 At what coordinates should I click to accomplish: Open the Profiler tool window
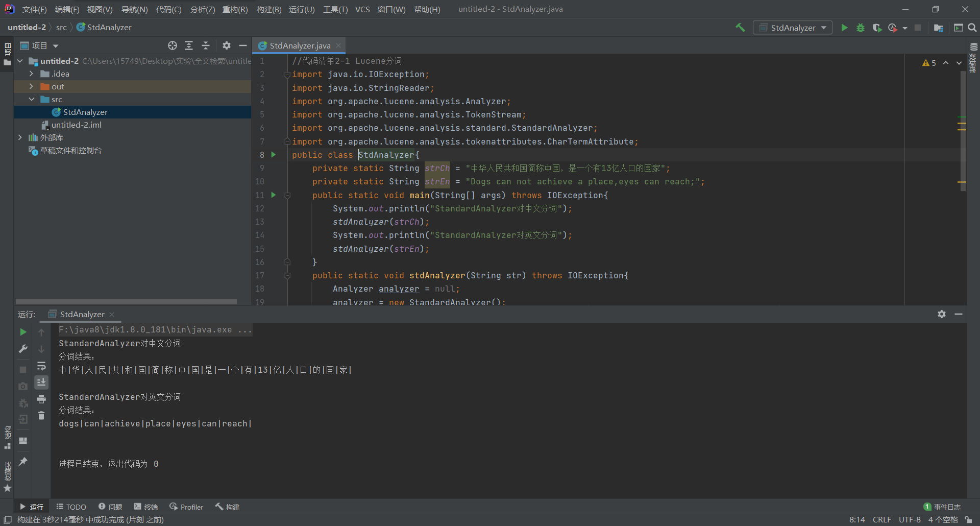(186, 507)
